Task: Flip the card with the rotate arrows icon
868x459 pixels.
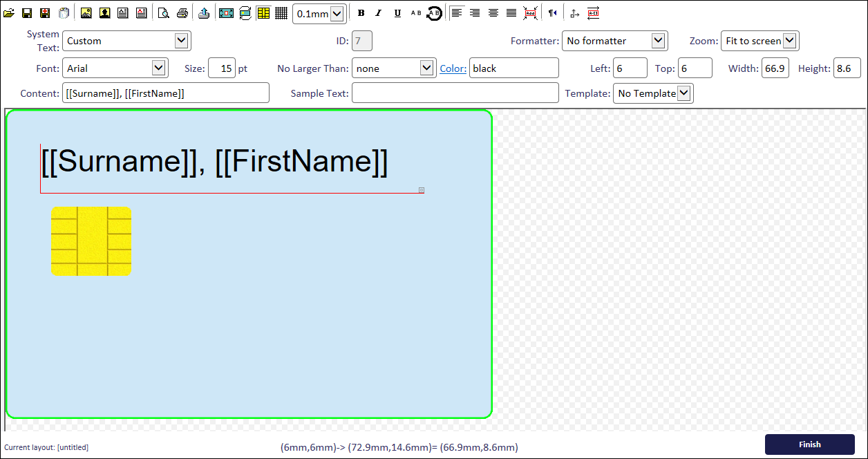Action: (245, 12)
